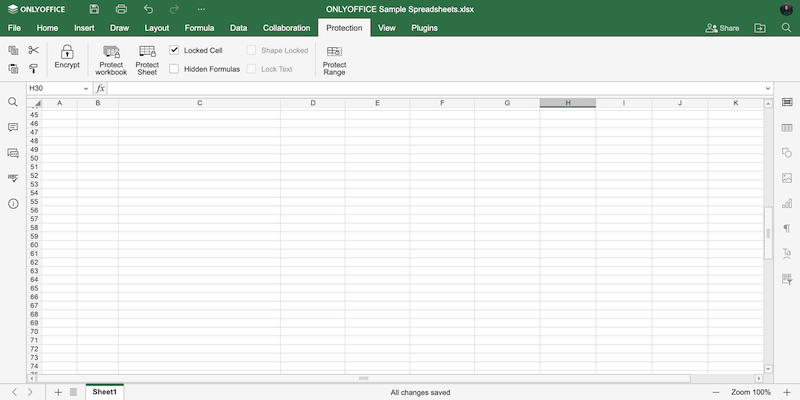This screenshot has width=800, height=400.
Task: Uncheck the Locked Cell checkbox
Action: [x=175, y=50]
